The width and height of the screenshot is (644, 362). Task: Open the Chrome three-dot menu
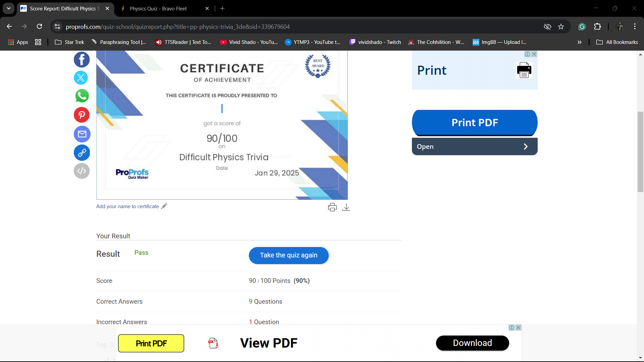click(635, 26)
